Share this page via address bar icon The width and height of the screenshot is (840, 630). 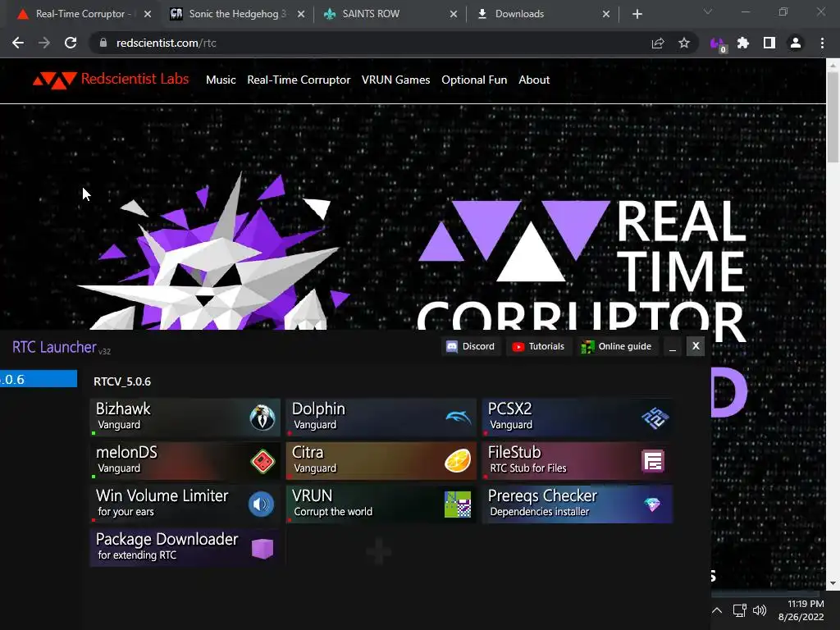[658, 43]
